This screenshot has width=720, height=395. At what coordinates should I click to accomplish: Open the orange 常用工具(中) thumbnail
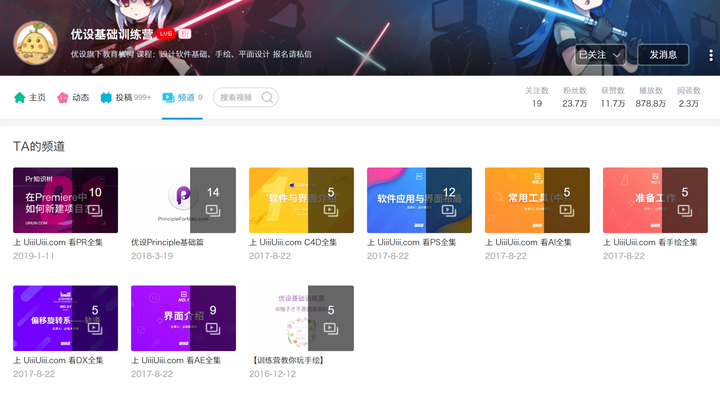(x=538, y=200)
